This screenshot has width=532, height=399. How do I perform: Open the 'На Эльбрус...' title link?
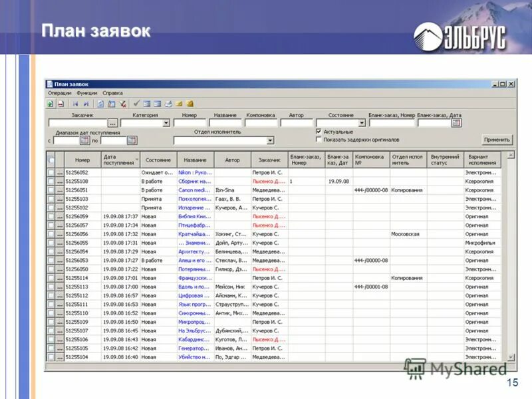[195, 331]
